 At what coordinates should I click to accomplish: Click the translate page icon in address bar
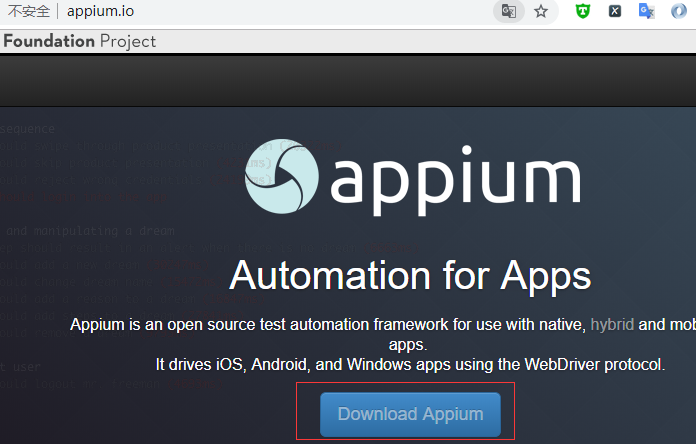tap(509, 11)
